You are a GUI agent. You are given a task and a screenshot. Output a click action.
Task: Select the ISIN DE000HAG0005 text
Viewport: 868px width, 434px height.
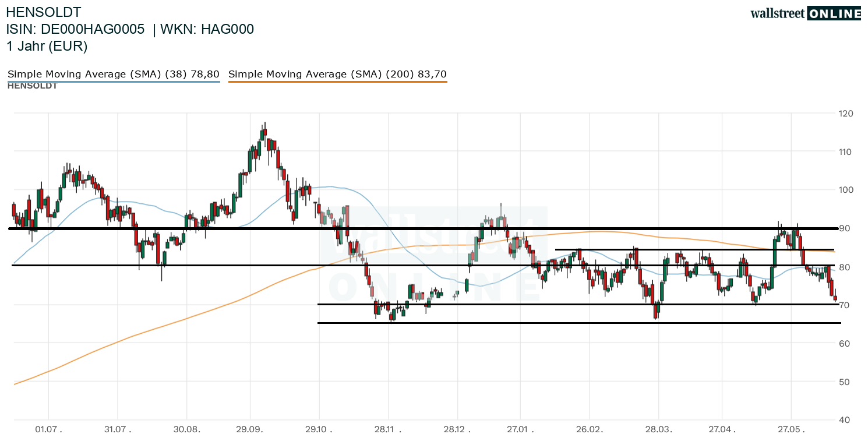coord(76,29)
